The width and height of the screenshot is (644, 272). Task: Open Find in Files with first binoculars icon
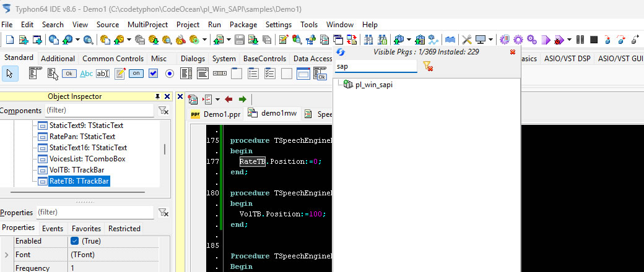coord(368,40)
